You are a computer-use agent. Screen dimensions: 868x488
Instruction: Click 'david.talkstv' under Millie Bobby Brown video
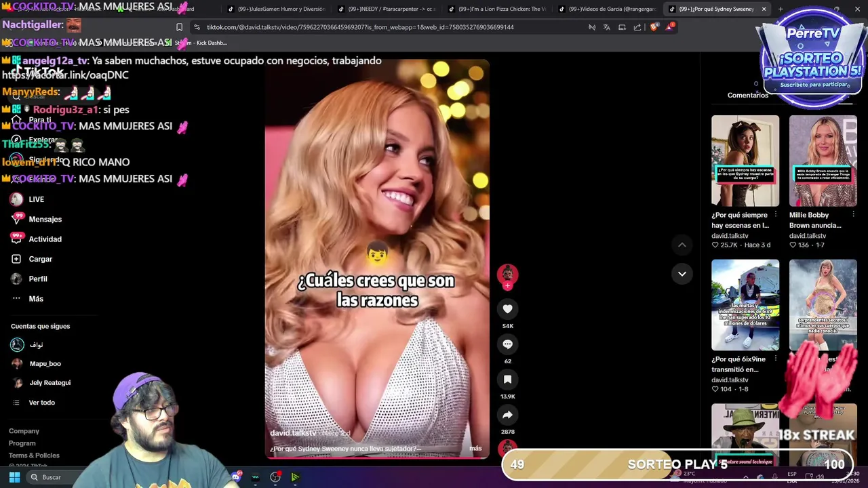click(x=807, y=236)
